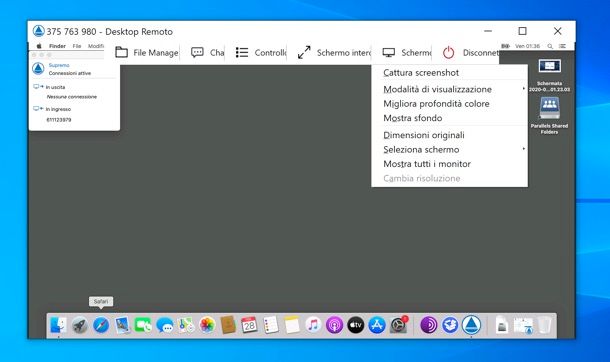Open the App Store in the dock
Image resolution: width=610 pixels, height=362 pixels.
(377, 325)
